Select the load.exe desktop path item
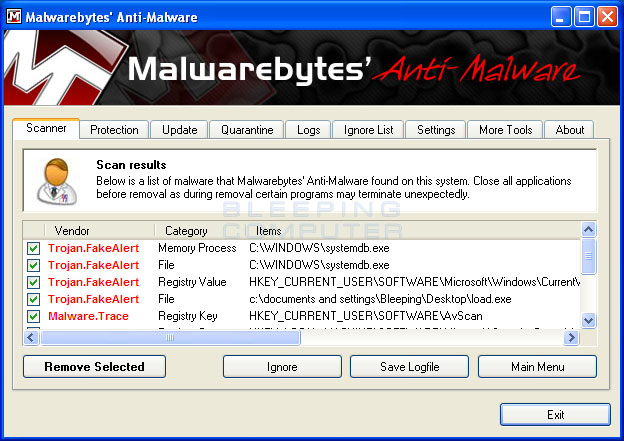This screenshot has width=624, height=441. pyautogui.click(x=380, y=299)
